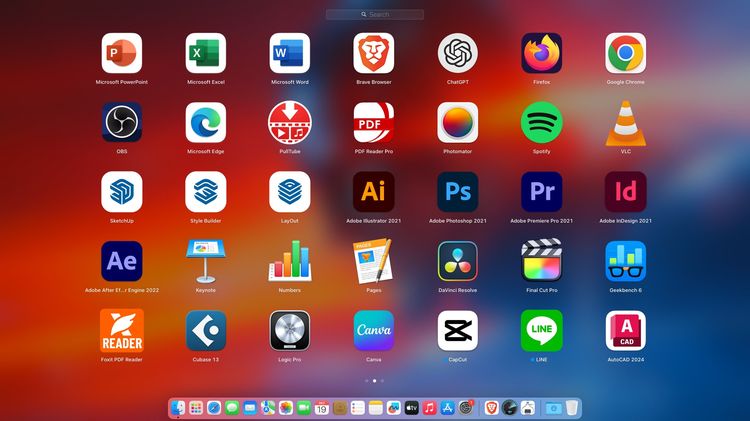
Task: Open DaVinci Resolve app
Action: point(457,260)
